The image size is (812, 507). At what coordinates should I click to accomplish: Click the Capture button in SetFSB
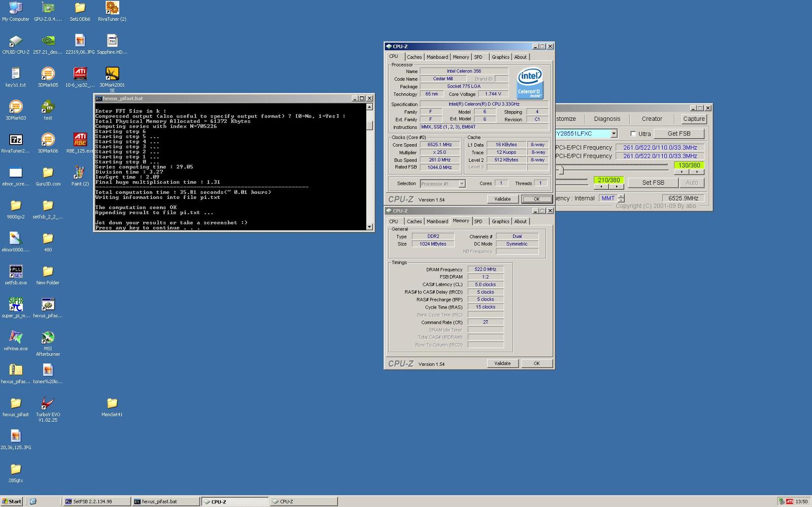point(694,119)
